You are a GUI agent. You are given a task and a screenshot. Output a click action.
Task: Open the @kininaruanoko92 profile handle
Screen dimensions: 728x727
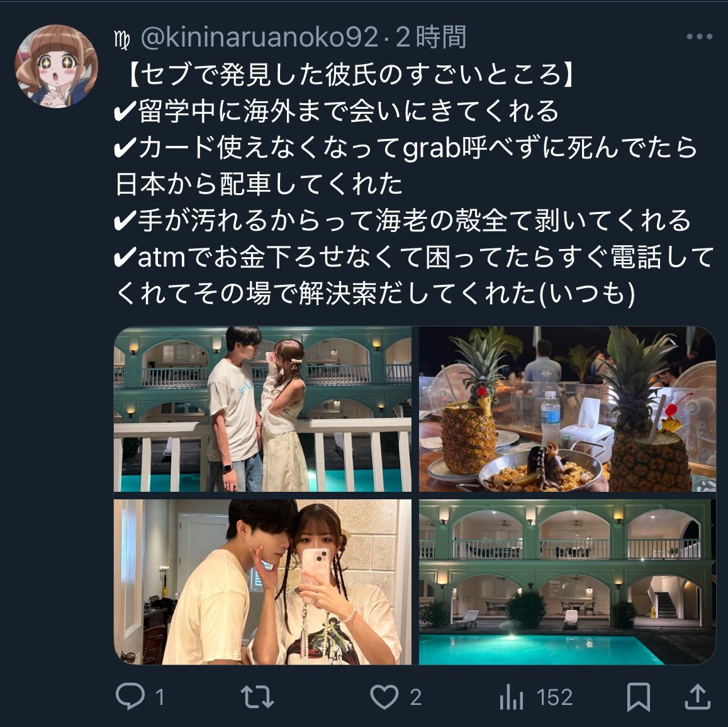(259, 37)
